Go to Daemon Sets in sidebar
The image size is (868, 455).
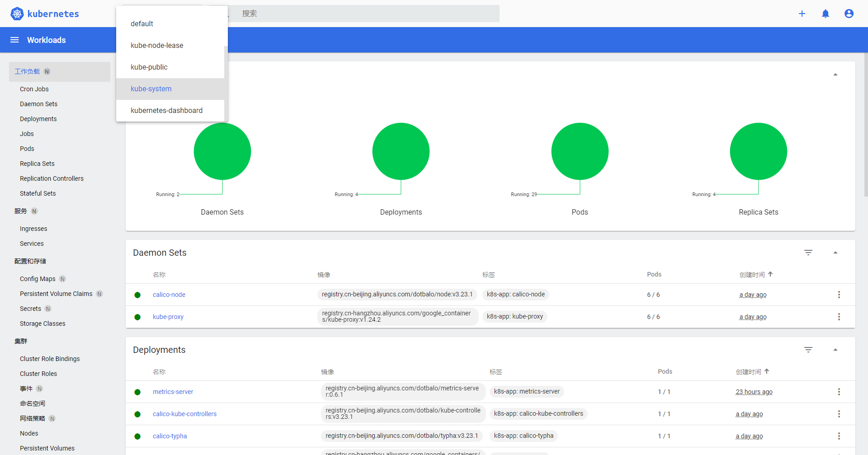coord(39,104)
